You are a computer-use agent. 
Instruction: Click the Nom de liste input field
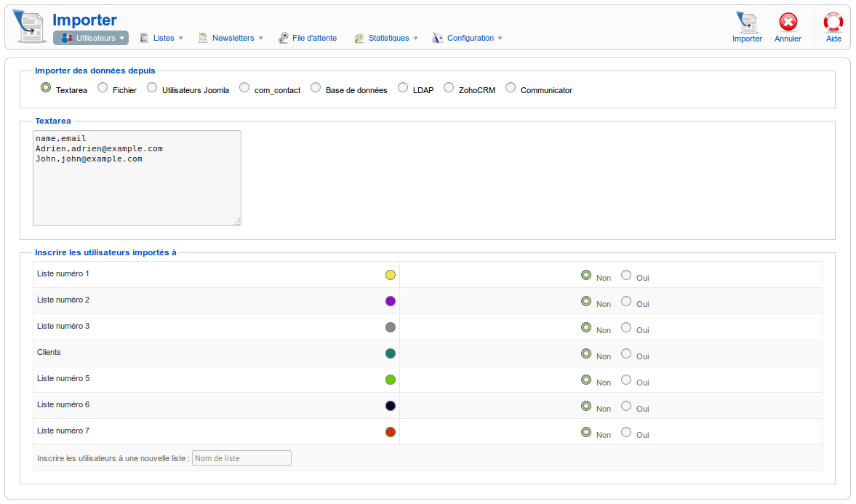241,458
